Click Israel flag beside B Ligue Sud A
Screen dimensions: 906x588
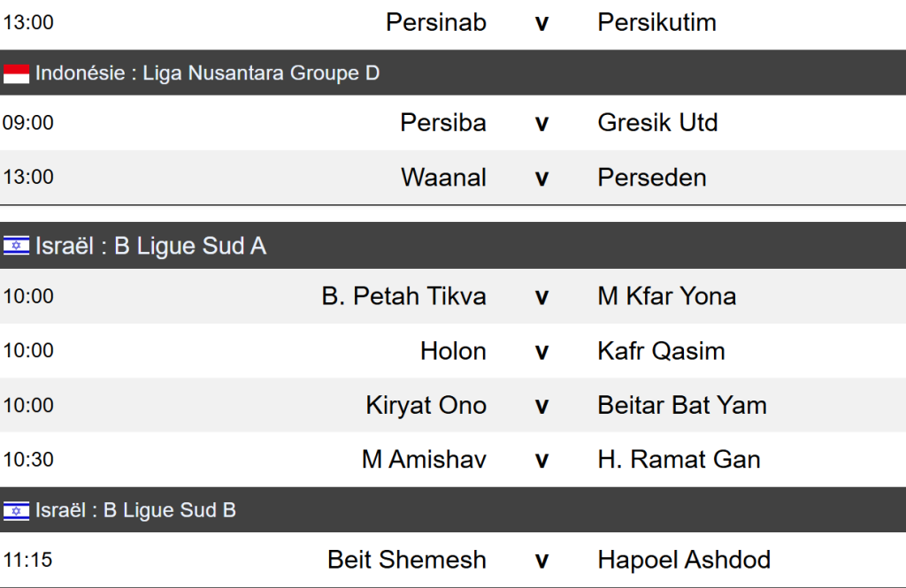tap(16, 246)
